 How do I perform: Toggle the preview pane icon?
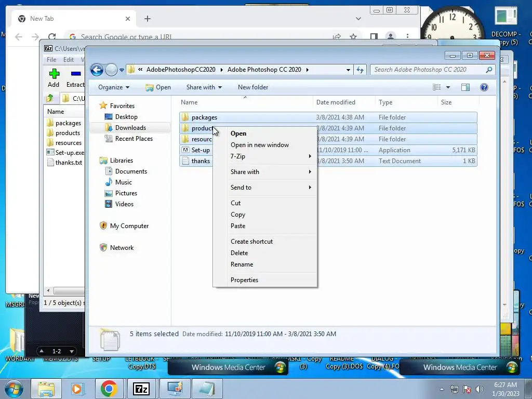[x=465, y=87]
